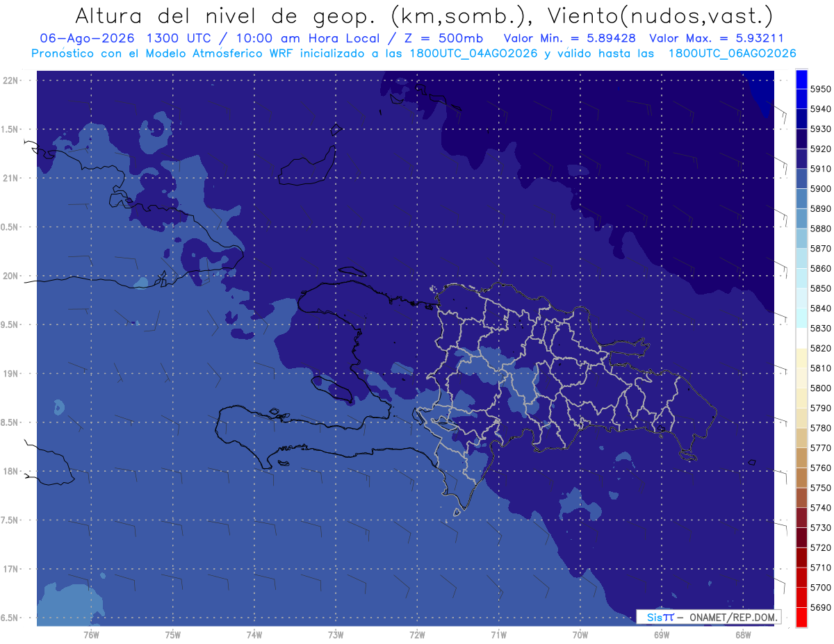The width and height of the screenshot is (834, 644).
Task: Click the '1300 UTC' time text
Action: pos(179,39)
